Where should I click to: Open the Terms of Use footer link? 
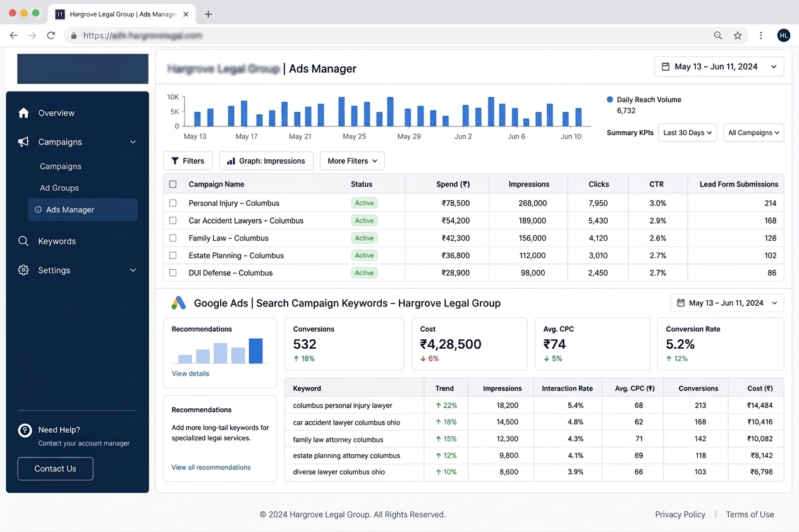750,514
